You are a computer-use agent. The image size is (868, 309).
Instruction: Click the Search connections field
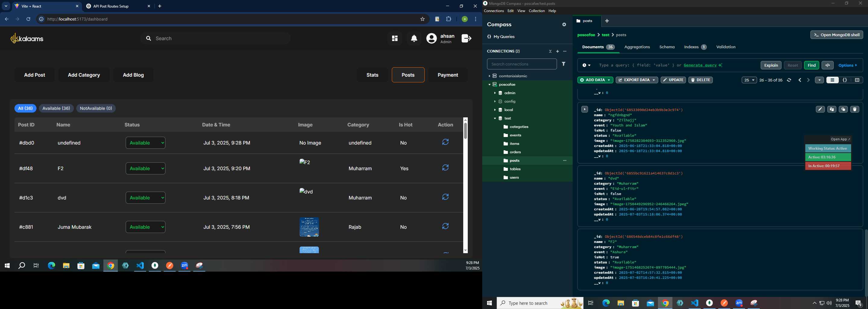point(522,64)
